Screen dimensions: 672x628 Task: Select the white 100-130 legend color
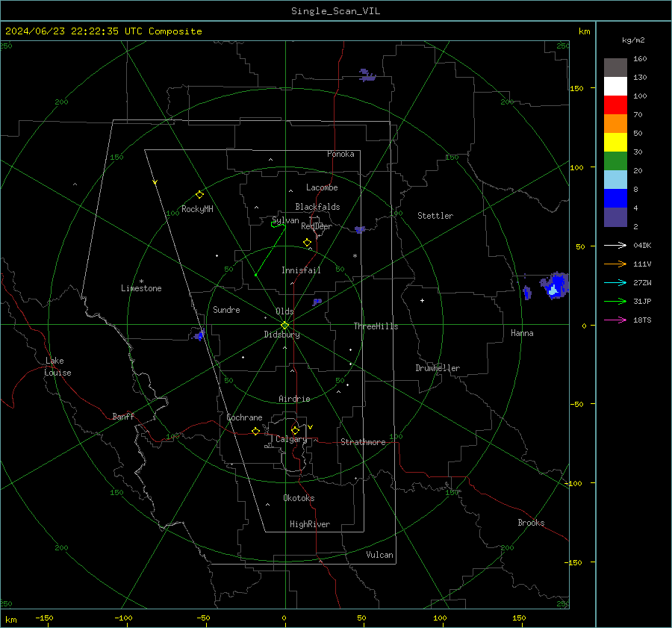(615, 87)
